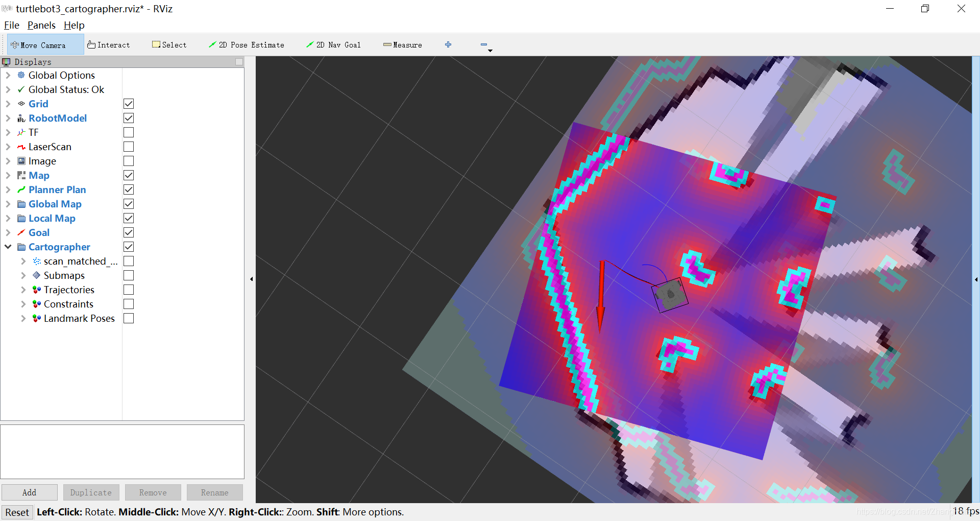Screen dimensions: 980x521
Task: Click the RobotModel display icon
Action: [21, 118]
